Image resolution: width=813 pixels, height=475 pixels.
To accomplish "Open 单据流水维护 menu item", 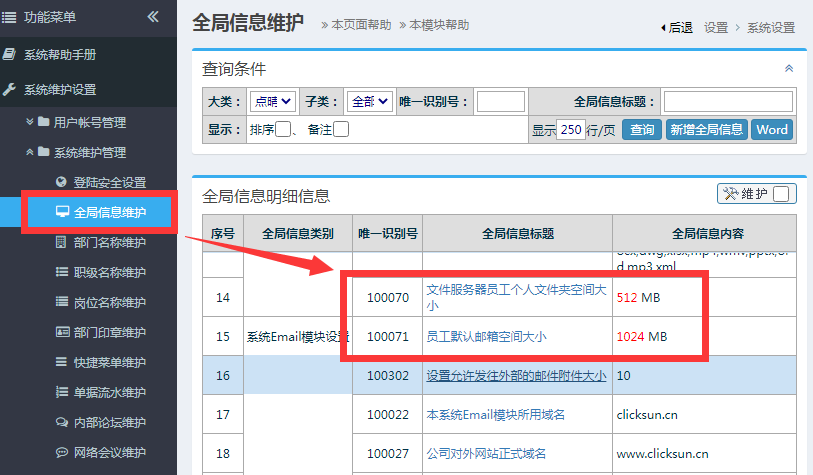I will click(x=110, y=393).
